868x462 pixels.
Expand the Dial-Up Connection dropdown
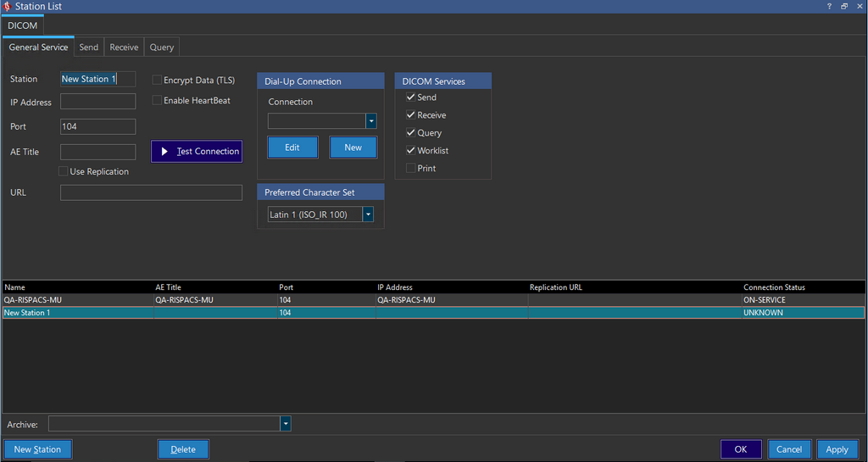pyautogui.click(x=370, y=122)
